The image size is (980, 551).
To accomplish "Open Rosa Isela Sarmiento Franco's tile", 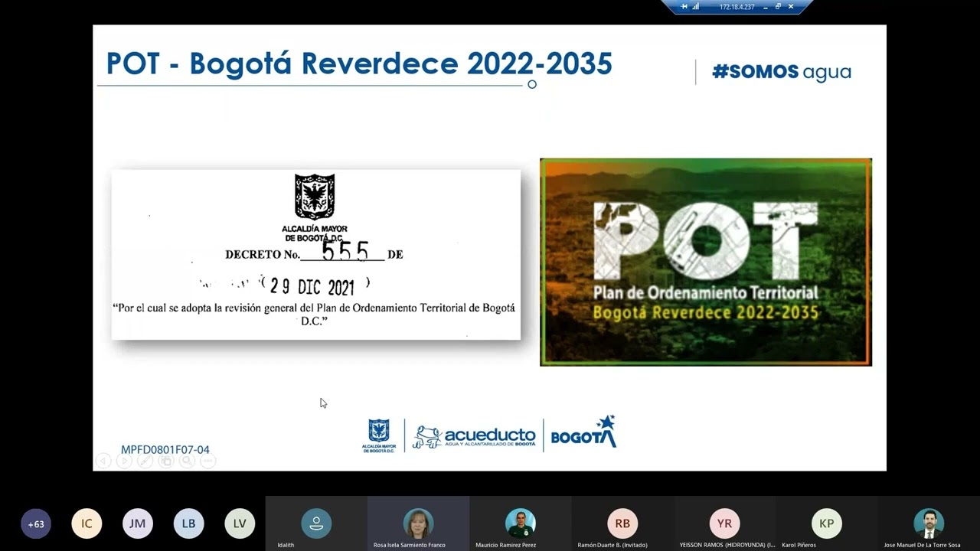I will click(x=418, y=523).
